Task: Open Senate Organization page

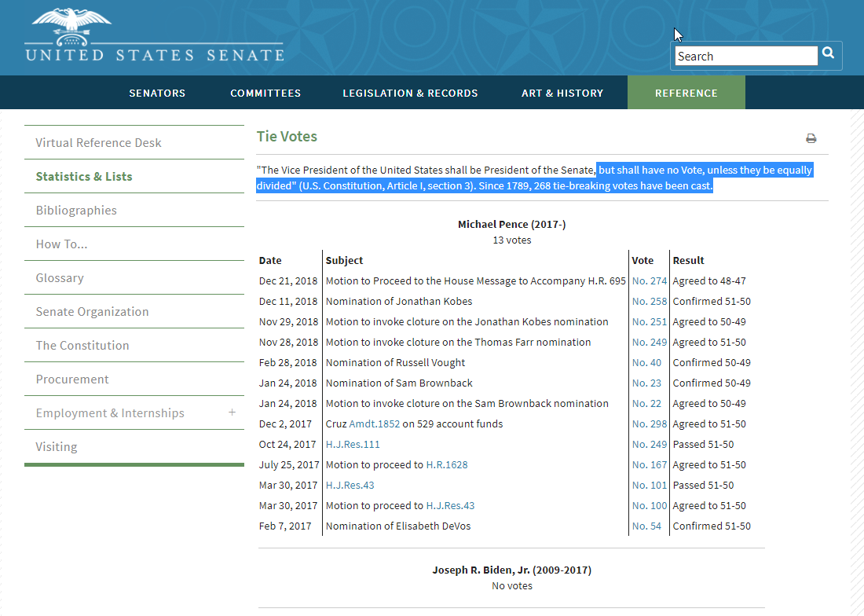Action: [92, 312]
